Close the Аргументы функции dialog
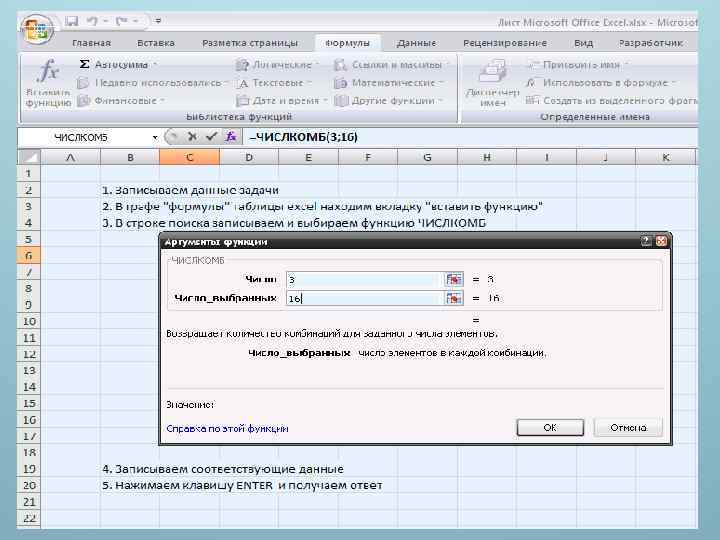This screenshot has height=540, width=720. (661, 241)
